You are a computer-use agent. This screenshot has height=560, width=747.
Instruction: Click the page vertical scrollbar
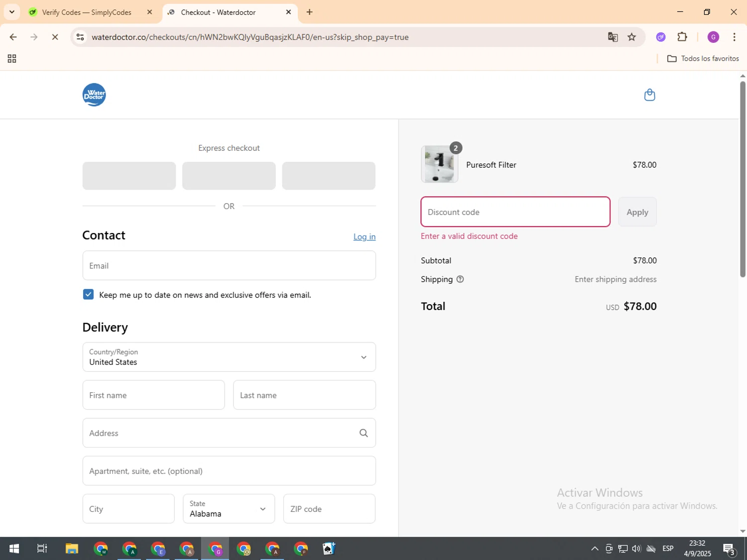[x=743, y=179]
